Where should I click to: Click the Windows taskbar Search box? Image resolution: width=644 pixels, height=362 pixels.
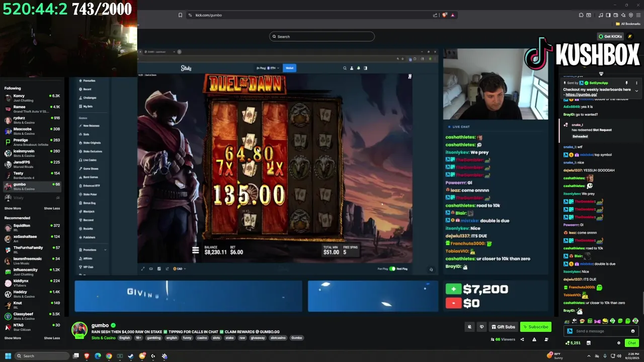pos(42,356)
